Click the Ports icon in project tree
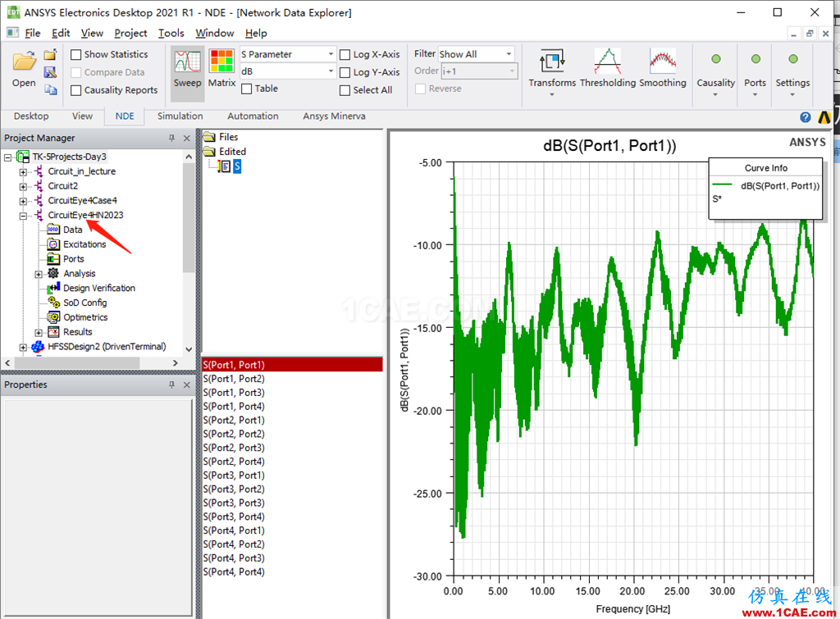Viewport: 840px width, 619px height. tap(53, 259)
